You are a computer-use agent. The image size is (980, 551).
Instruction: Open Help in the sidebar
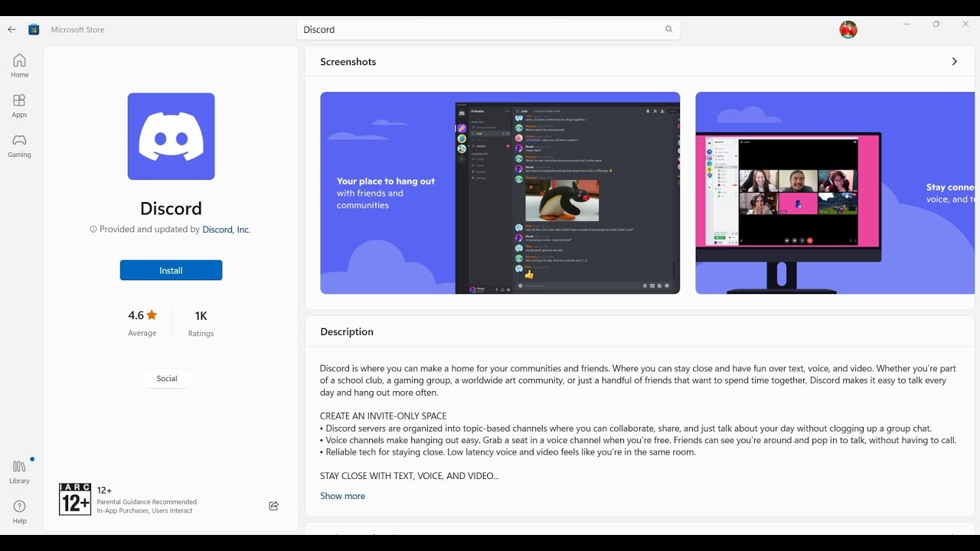(x=19, y=512)
